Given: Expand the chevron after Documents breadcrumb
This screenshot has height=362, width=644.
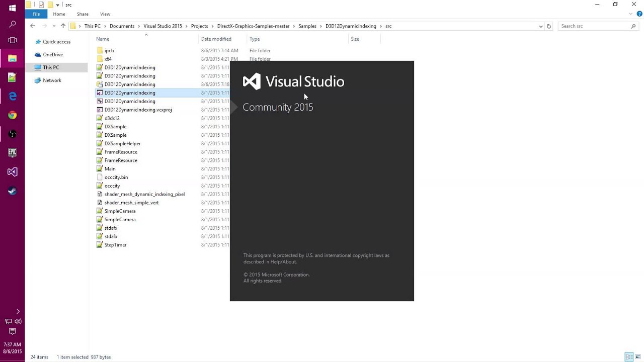Looking at the screenshot, I should (139, 26).
